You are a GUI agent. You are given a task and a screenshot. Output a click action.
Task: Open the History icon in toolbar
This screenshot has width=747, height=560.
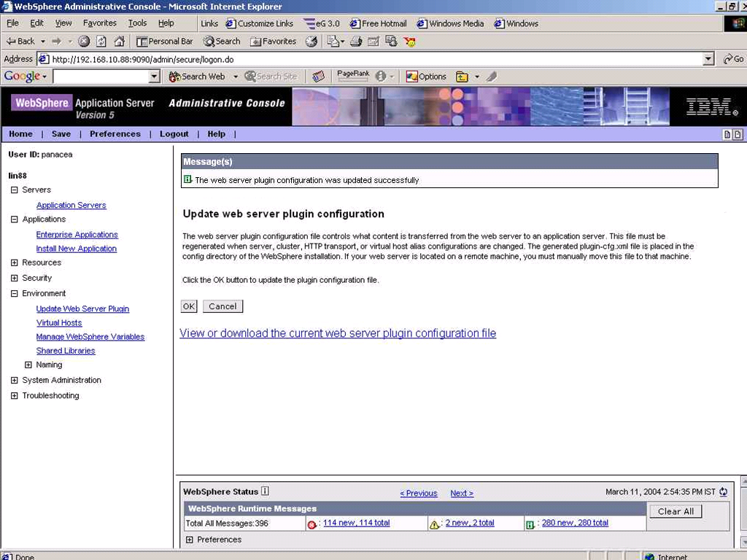click(311, 42)
